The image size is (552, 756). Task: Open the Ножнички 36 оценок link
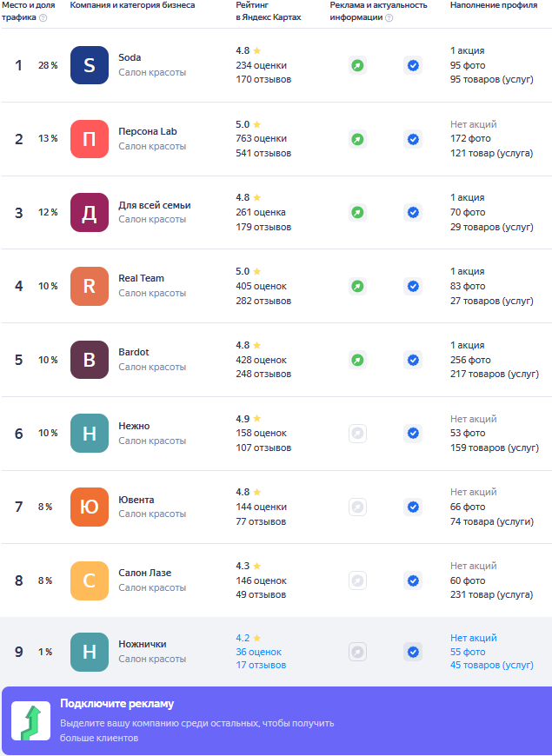pos(258,652)
